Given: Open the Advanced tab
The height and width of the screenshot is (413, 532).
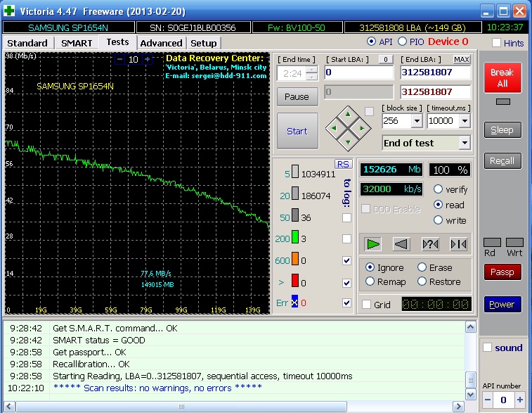Looking at the screenshot, I should tap(161, 43).
